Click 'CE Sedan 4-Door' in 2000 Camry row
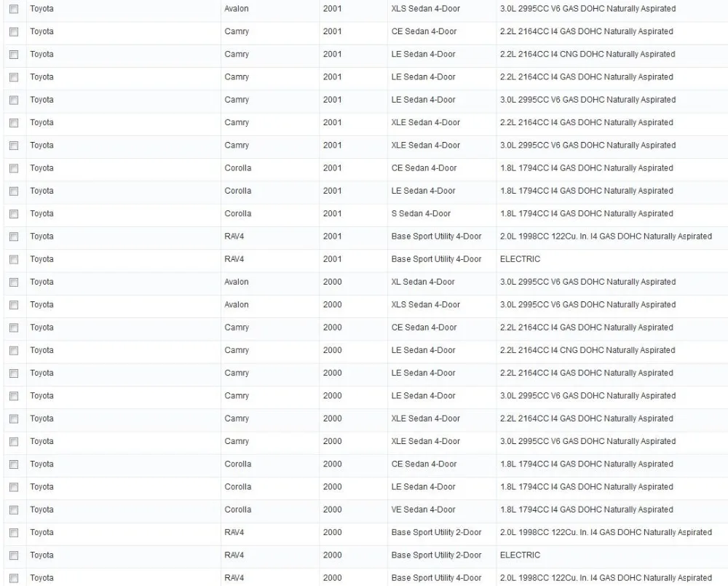This screenshot has height=586, width=728. [x=424, y=328]
